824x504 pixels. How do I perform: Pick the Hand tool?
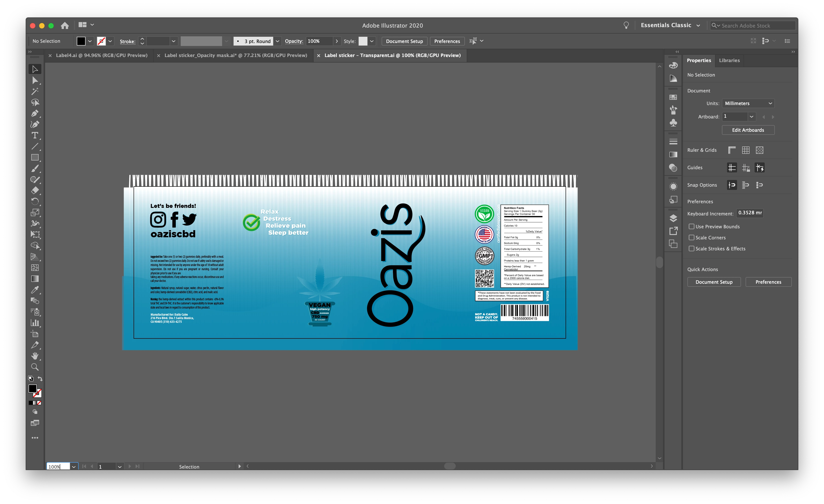pyautogui.click(x=34, y=356)
